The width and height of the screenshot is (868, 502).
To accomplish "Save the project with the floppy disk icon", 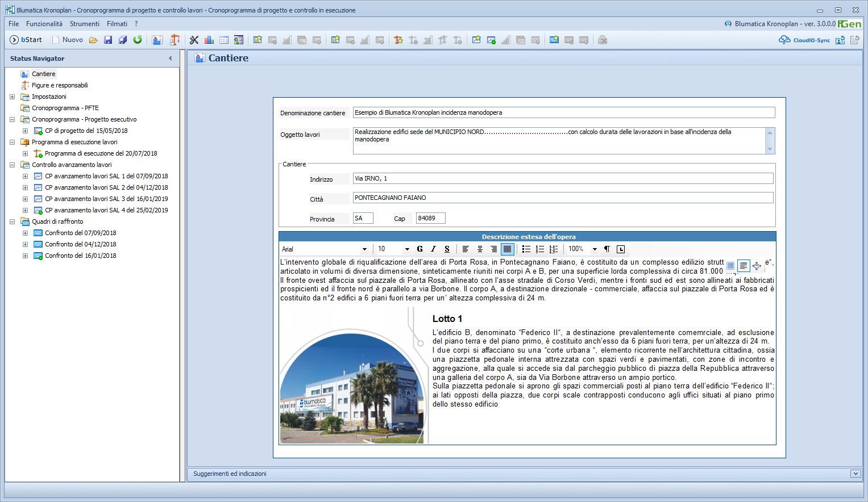I will (x=108, y=40).
